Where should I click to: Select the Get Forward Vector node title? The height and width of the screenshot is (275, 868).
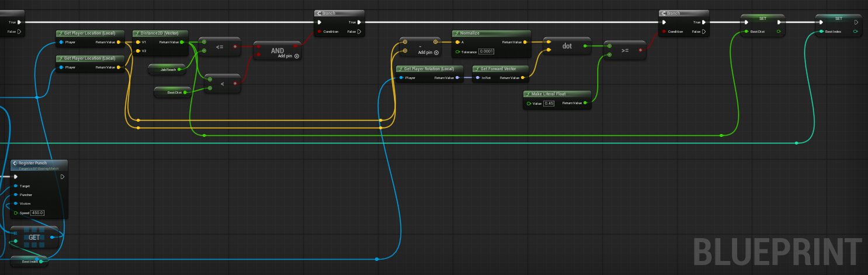point(498,68)
